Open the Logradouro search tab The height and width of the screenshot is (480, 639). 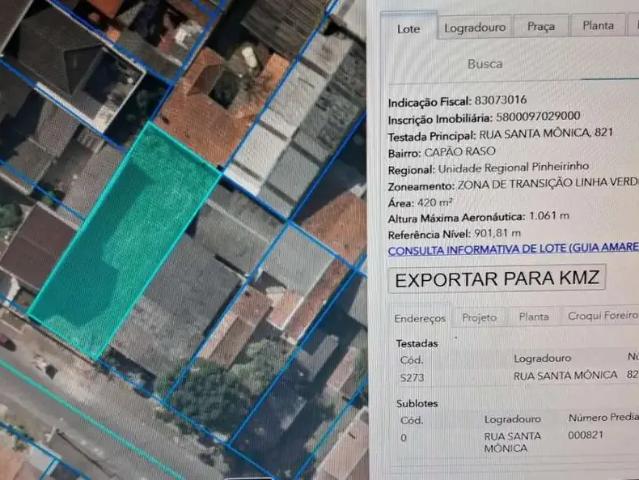475,27
